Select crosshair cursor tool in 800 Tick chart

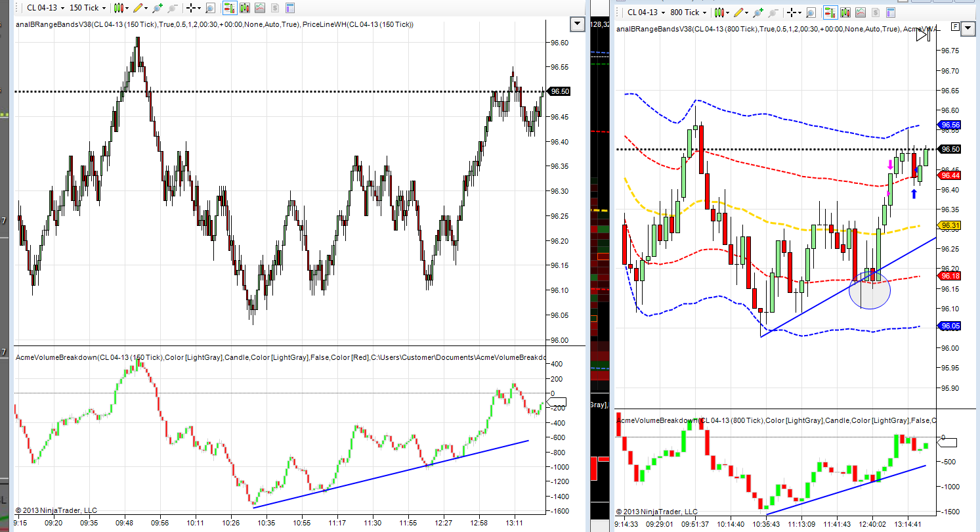(x=792, y=12)
